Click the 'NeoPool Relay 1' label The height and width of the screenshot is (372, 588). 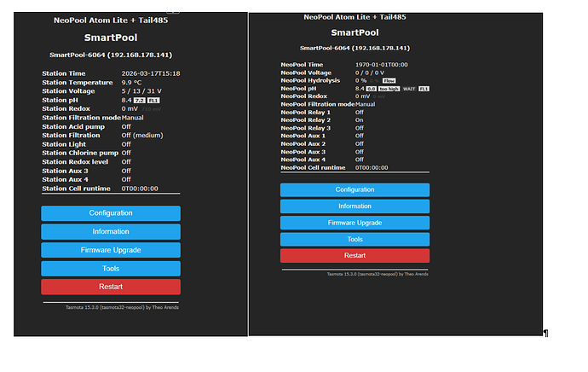[306, 113]
